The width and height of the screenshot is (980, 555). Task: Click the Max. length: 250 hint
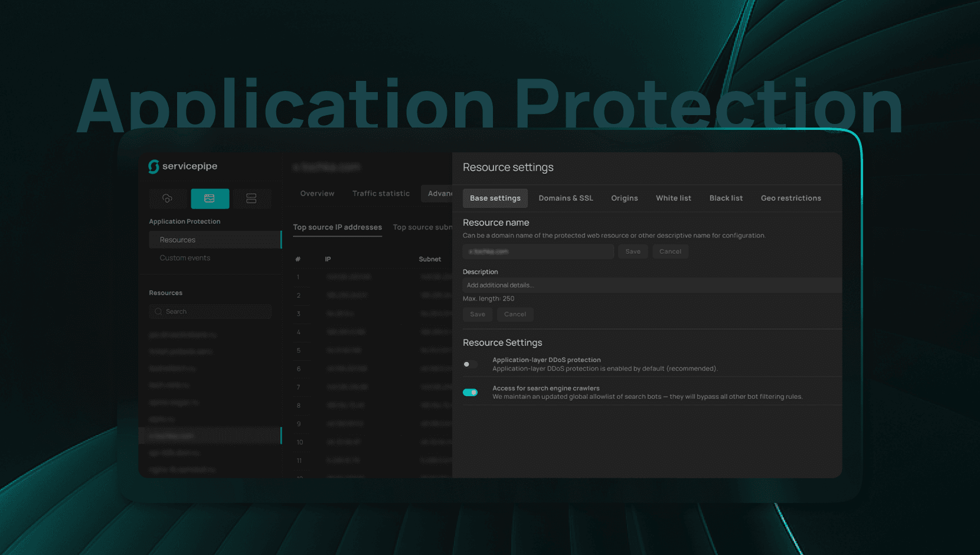point(488,299)
